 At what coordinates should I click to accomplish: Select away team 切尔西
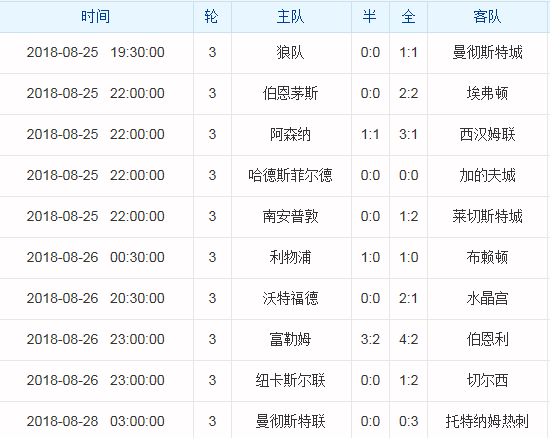(487, 381)
